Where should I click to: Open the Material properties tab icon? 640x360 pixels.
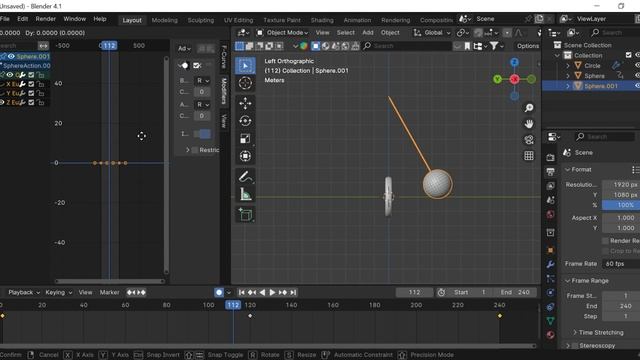[550, 335]
